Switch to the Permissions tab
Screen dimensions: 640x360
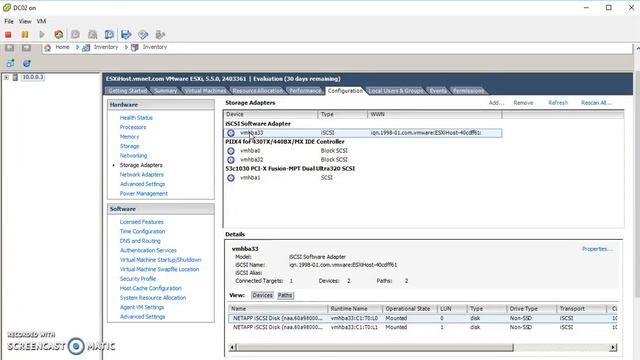tap(469, 91)
